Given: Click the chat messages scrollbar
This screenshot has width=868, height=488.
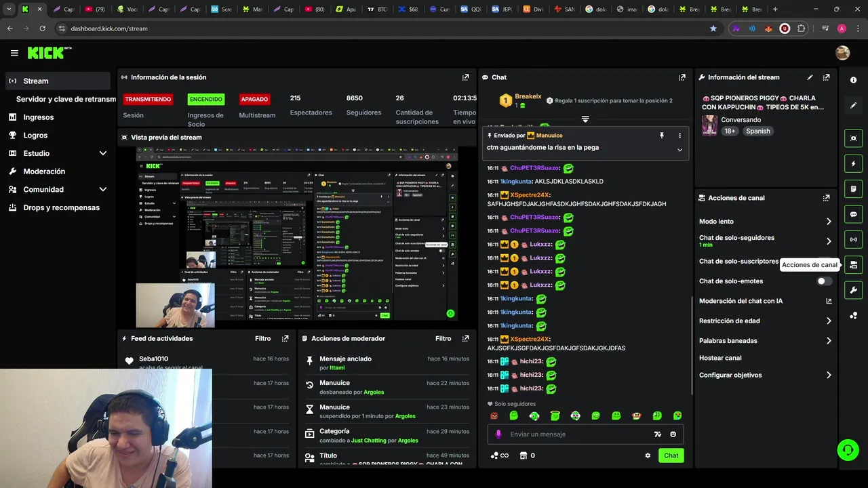Looking at the screenshot, I should pos(691,346).
